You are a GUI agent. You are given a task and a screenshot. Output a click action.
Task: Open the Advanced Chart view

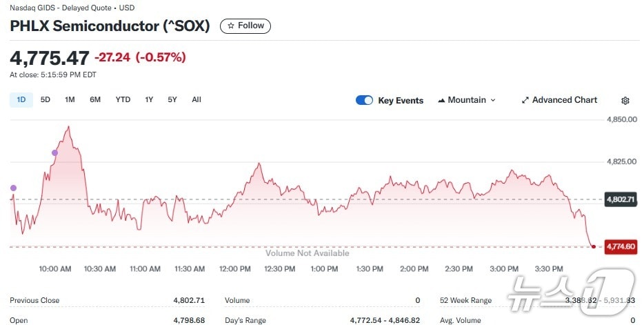pyautogui.click(x=559, y=100)
